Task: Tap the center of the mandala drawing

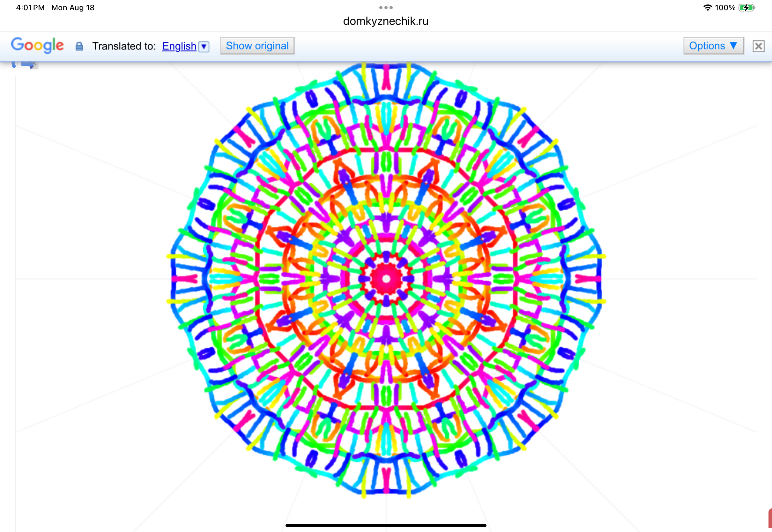Action: click(x=386, y=279)
